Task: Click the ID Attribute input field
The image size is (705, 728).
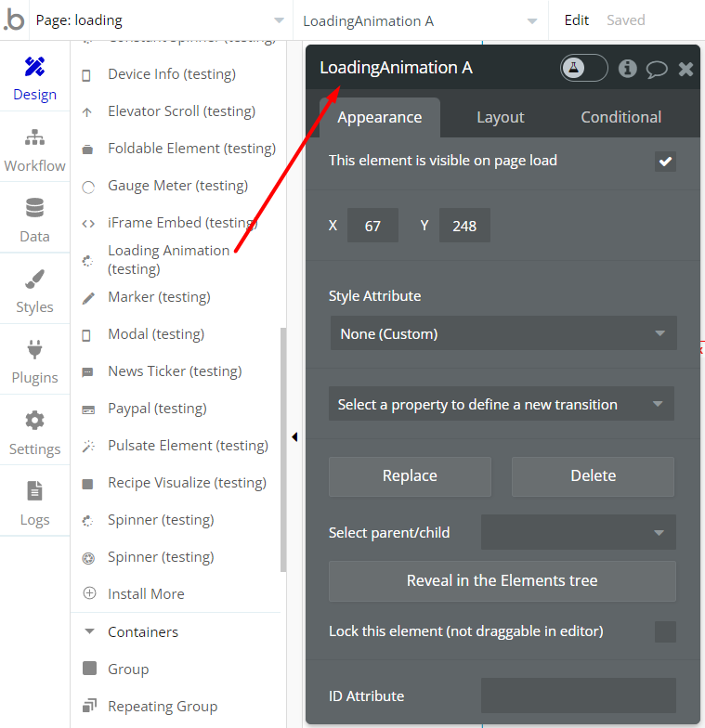Action: tap(578, 695)
